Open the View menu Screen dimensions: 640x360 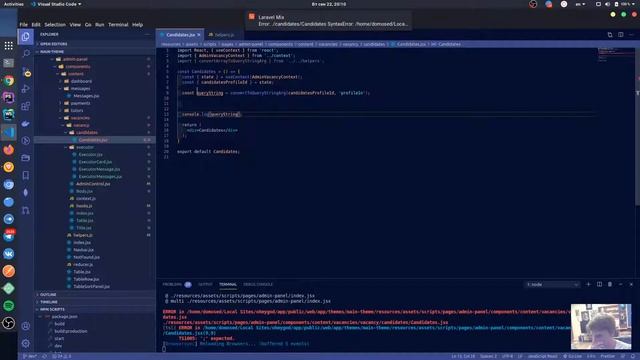coord(75,25)
